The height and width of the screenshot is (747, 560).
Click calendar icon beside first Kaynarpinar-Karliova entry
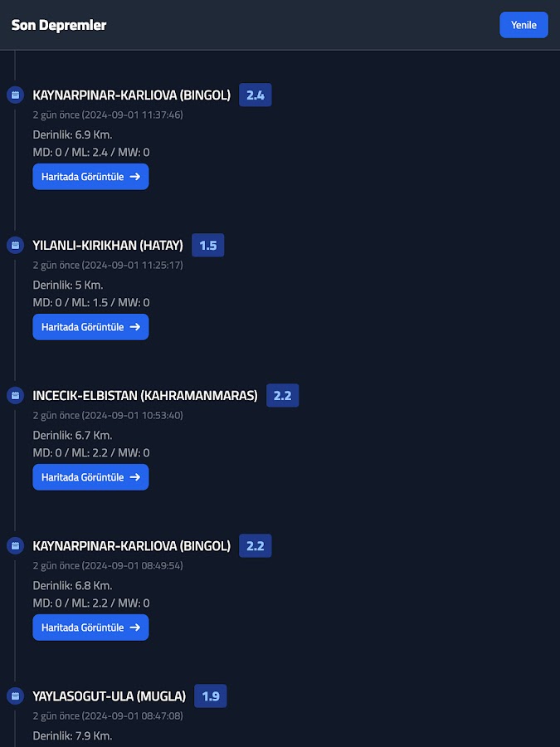pyautogui.click(x=14, y=95)
